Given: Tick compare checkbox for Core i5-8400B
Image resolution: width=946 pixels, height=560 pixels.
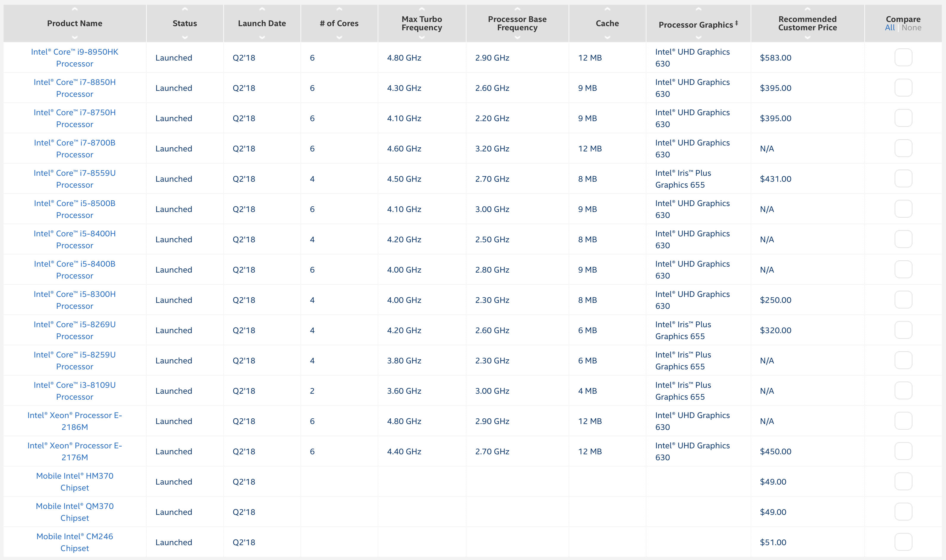Looking at the screenshot, I should coord(903,269).
